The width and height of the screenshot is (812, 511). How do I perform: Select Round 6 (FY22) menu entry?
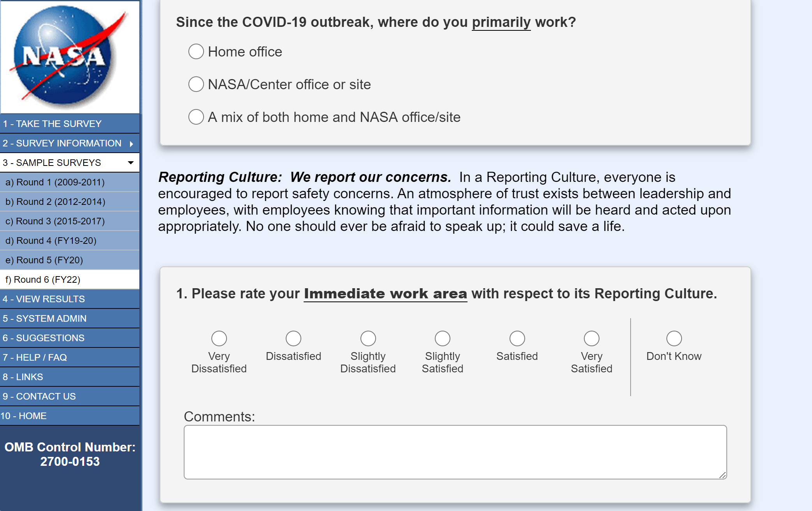(x=43, y=280)
